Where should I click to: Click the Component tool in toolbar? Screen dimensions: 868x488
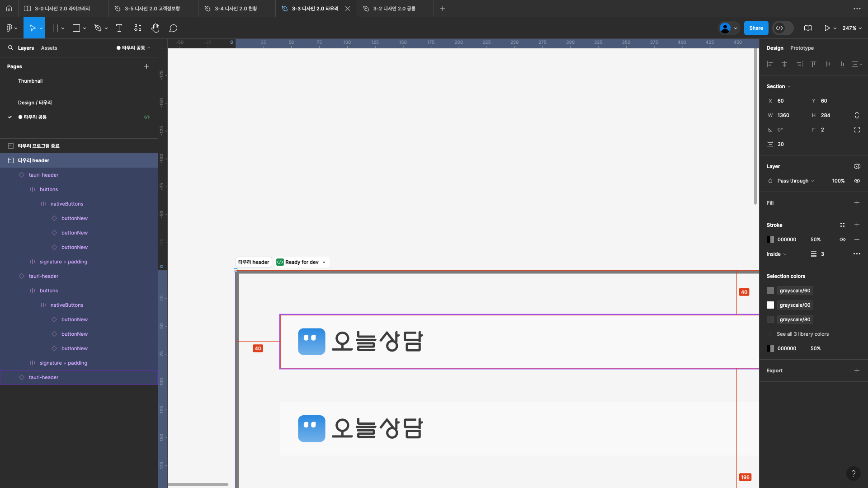pos(138,28)
